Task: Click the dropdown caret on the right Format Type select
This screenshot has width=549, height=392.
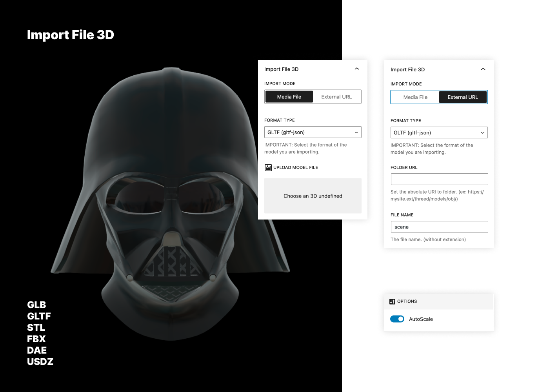Action: coord(483,132)
